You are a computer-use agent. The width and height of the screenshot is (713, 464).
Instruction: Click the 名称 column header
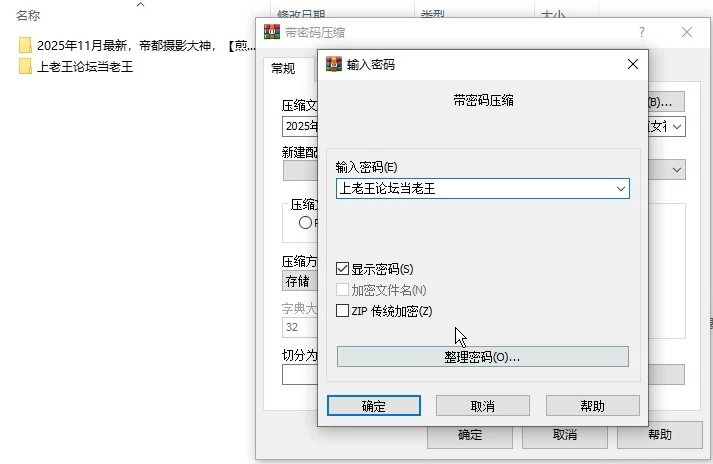(x=28, y=15)
